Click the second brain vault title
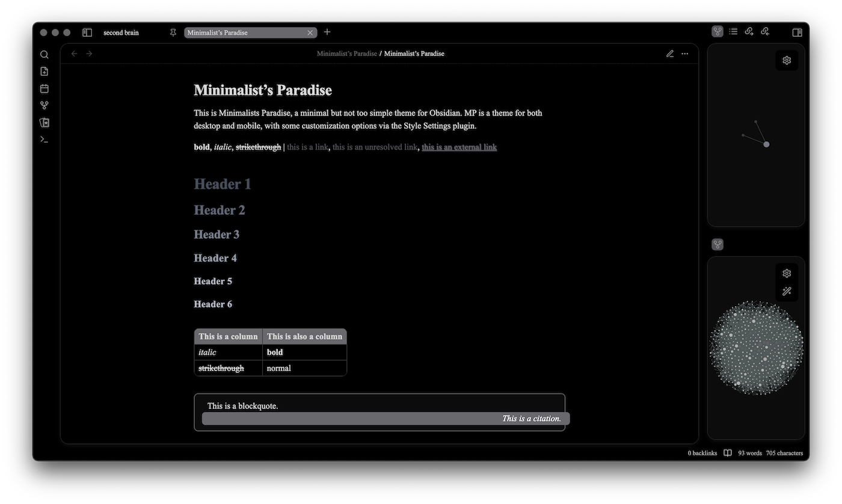This screenshot has width=842, height=504. point(121,32)
